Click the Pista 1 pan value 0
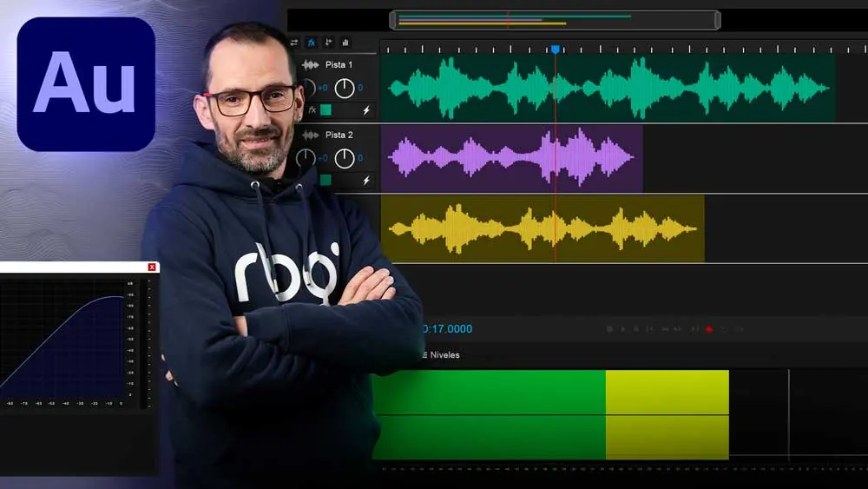The image size is (868, 489). coord(360,88)
